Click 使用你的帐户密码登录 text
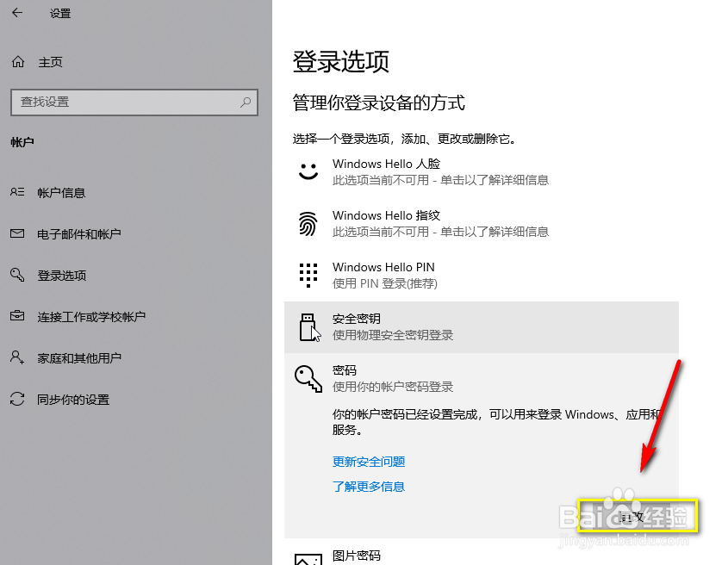This screenshot has width=728, height=565. pos(393,387)
